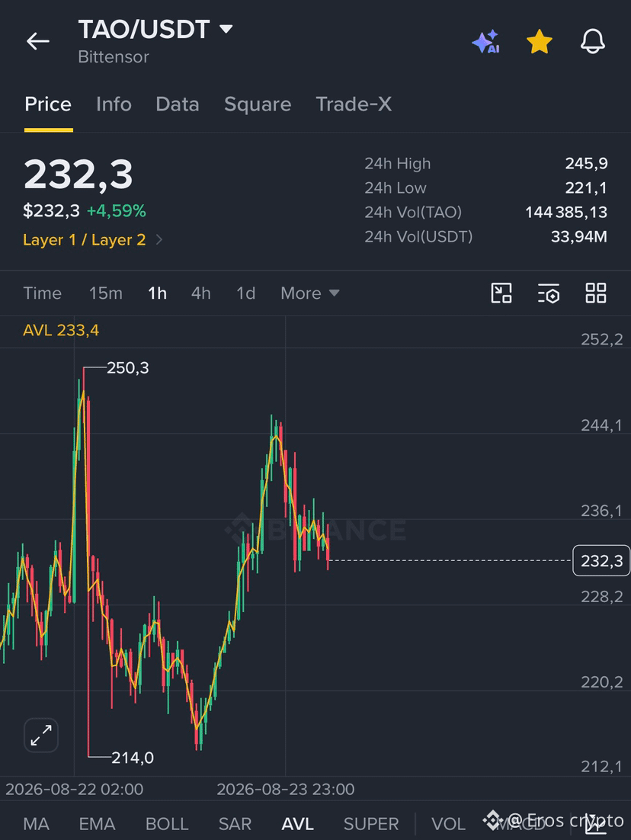Enable the EMA indicator
Image resolution: width=631 pixels, height=840 pixels.
pos(97,823)
